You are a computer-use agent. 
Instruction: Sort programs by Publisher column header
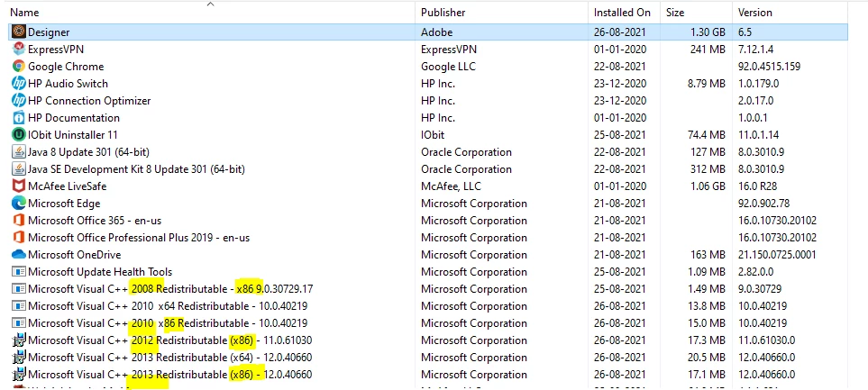click(443, 13)
